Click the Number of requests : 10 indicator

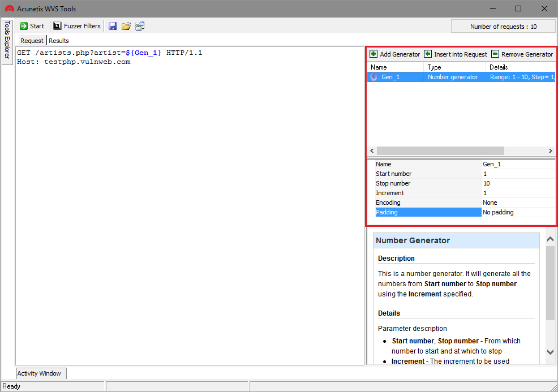coord(503,27)
